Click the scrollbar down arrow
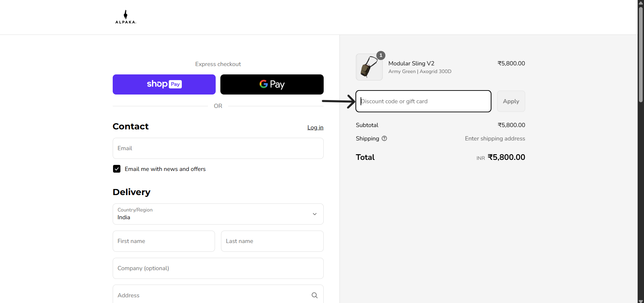The image size is (644, 303). pos(641,301)
